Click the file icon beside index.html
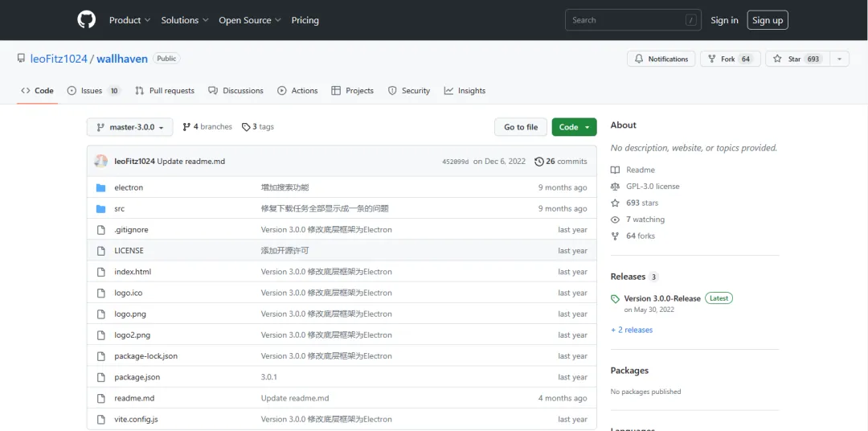Image resolution: width=868 pixels, height=431 pixels. click(100, 272)
